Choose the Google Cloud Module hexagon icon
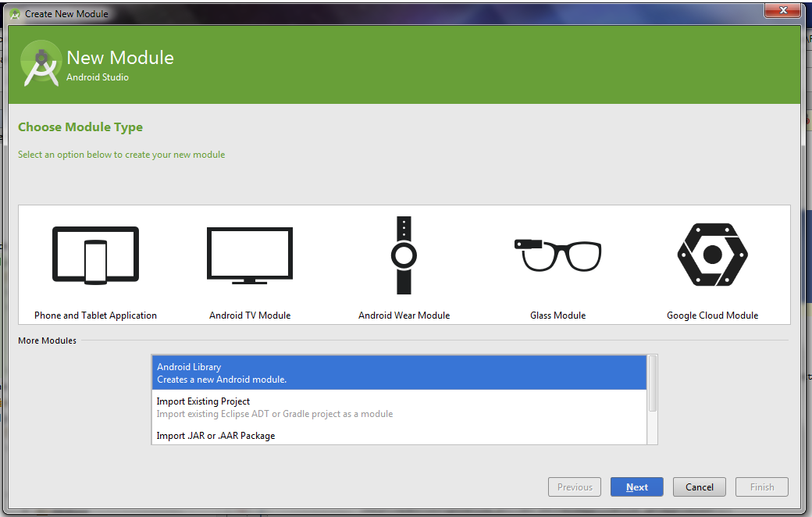812x517 pixels. 713,255
